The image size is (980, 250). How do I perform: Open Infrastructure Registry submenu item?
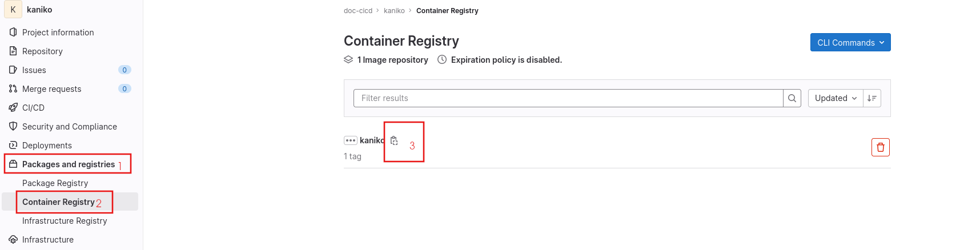pos(65,221)
